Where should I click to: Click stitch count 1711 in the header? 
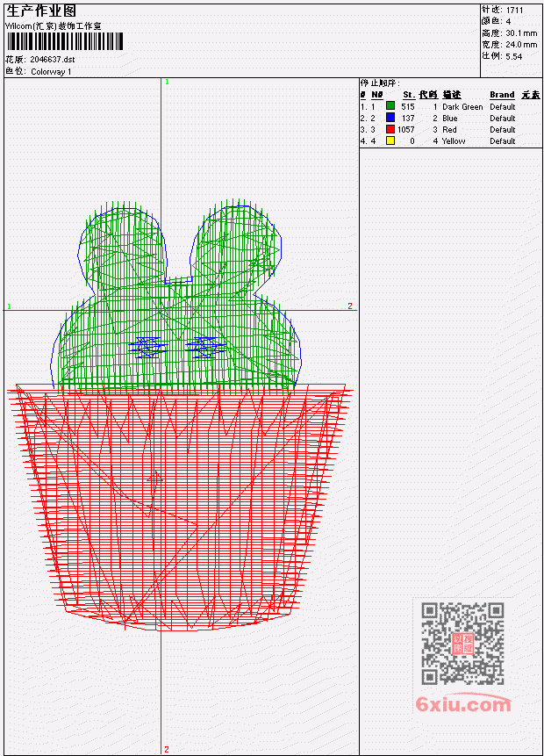(x=514, y=10)
